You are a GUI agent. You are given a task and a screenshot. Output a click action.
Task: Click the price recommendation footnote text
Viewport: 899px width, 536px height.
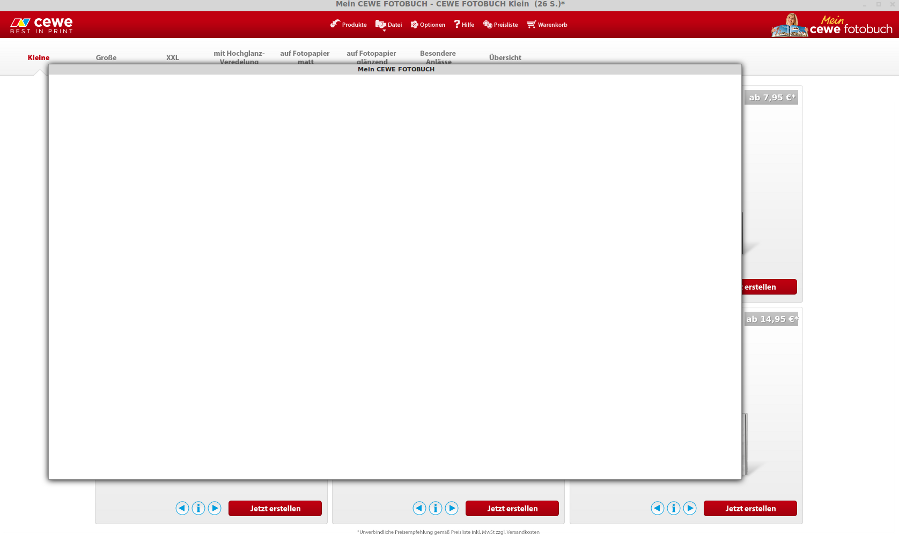point(448,532)
